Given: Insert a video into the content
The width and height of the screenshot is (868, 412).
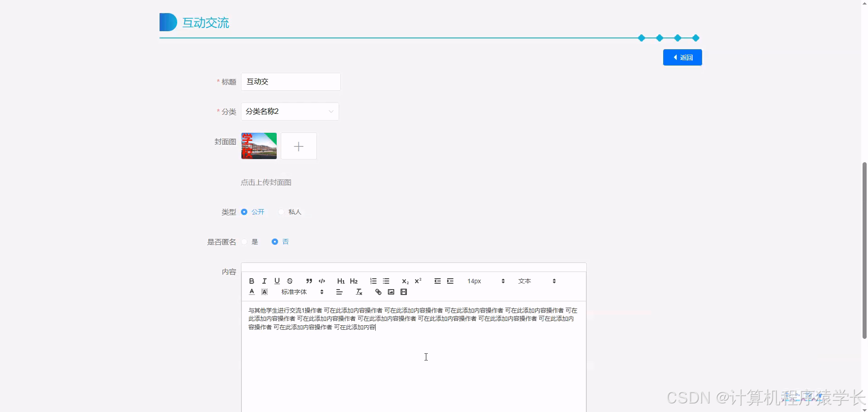Looking at the screenshot, I should click(x=403, y=292).
